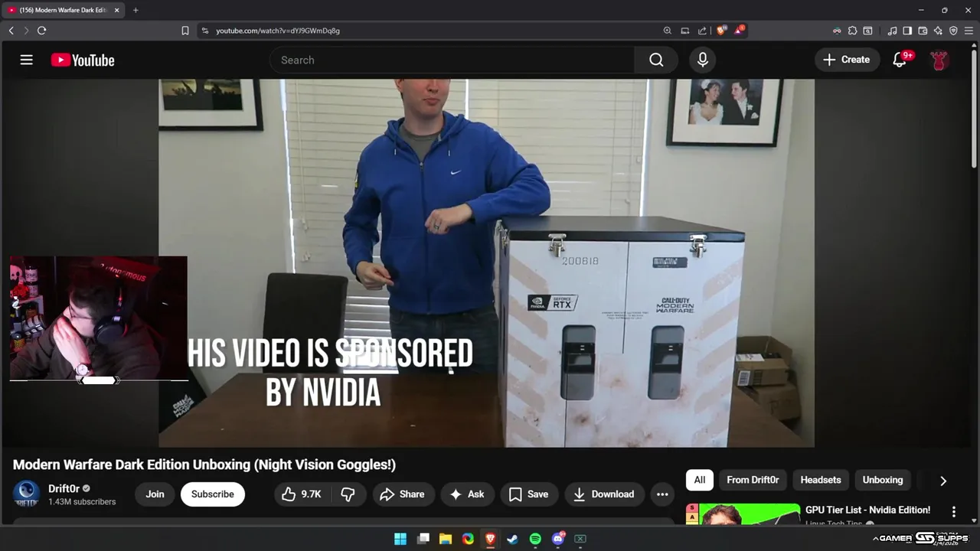980x551 pixels.
Task: Click the video player area
Action: point(486,263)
